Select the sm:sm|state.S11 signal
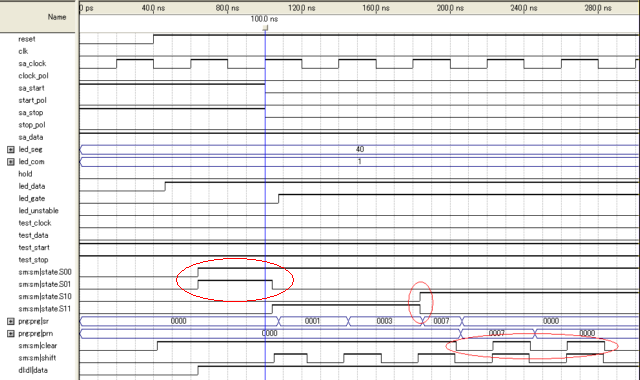The width and height of the screenshot is (640, 380). point(44,309)
